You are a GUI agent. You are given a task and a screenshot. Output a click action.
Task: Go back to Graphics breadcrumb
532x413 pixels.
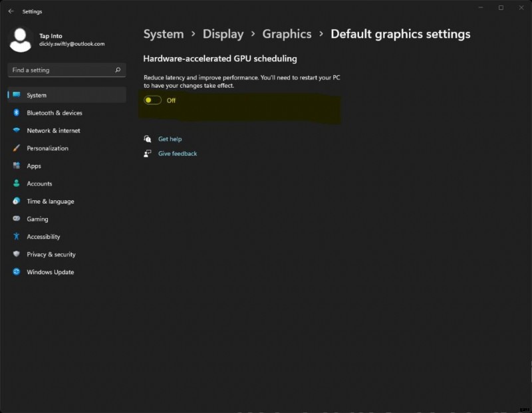pos(287,34)
